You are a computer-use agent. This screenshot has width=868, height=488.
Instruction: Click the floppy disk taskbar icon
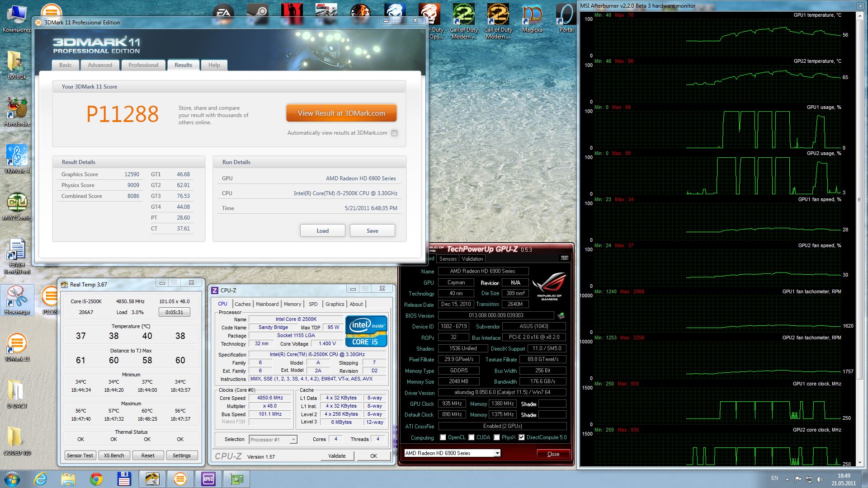[x=124, y=479]
